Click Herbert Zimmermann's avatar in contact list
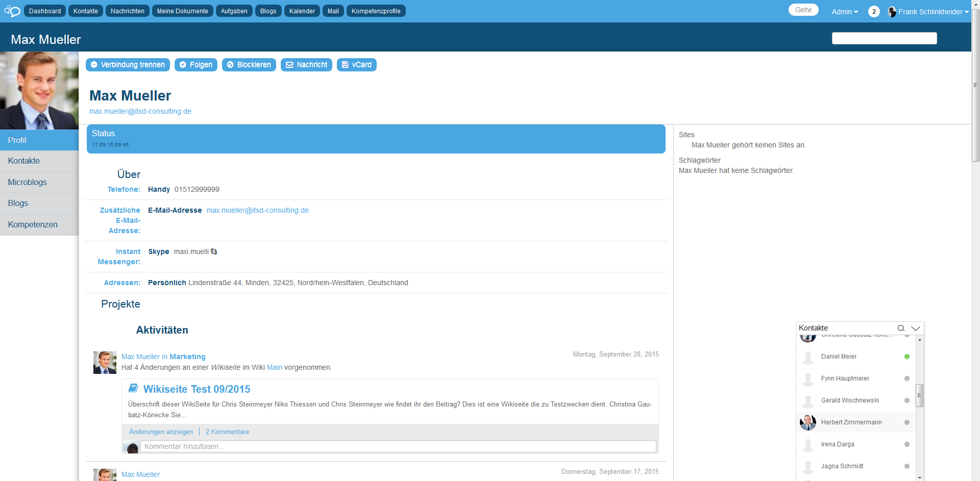This screenshot has width=980, height=481. 807,422
